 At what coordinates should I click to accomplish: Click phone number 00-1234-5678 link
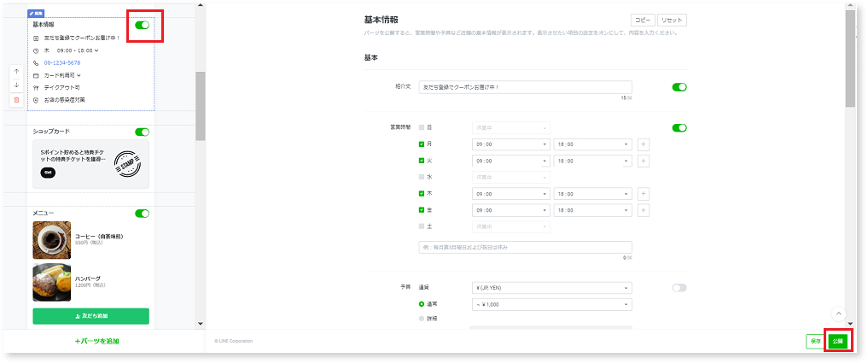click(x=62, y=62)
